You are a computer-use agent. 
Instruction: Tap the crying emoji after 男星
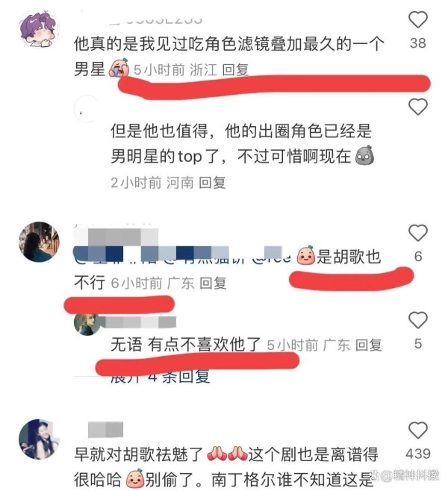click(x=119, y=68)
